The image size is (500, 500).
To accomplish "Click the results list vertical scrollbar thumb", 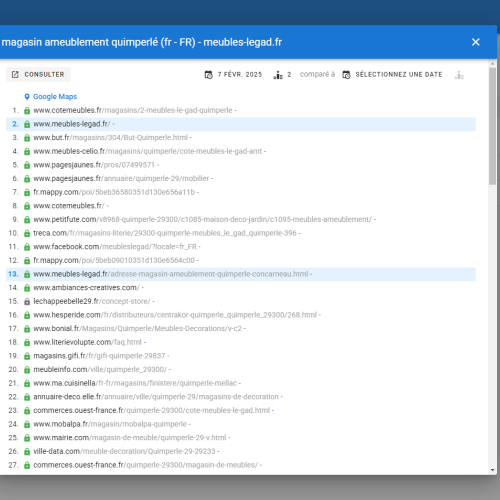I will (492, 126).
